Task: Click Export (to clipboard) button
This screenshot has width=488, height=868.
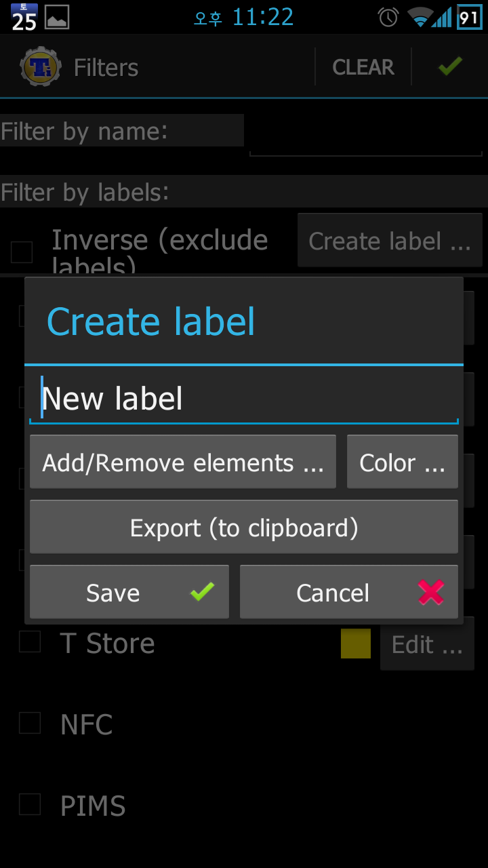Action: pos(244,528)
